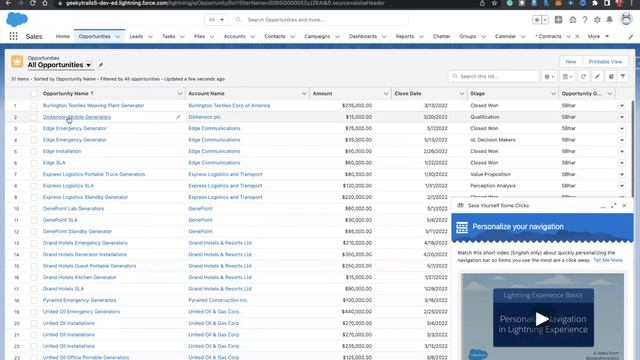The image size is (640, 360).
Task: Close the Contracts temporary tab
Action: (577, 36)
